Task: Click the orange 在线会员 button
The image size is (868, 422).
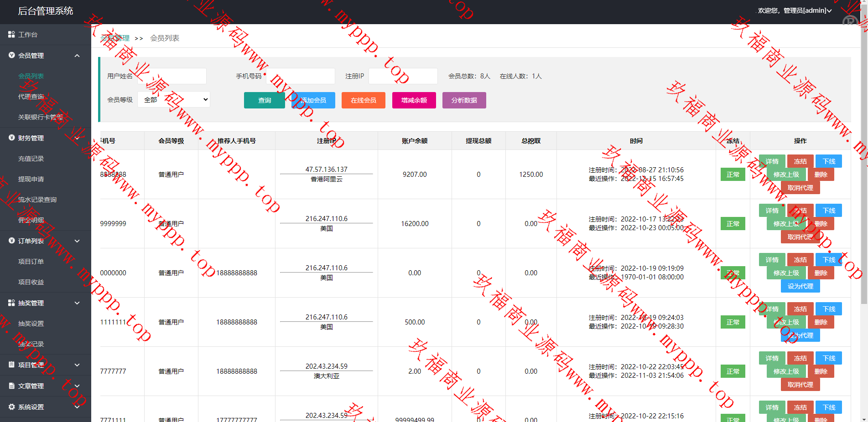Action: coord(363,100)
